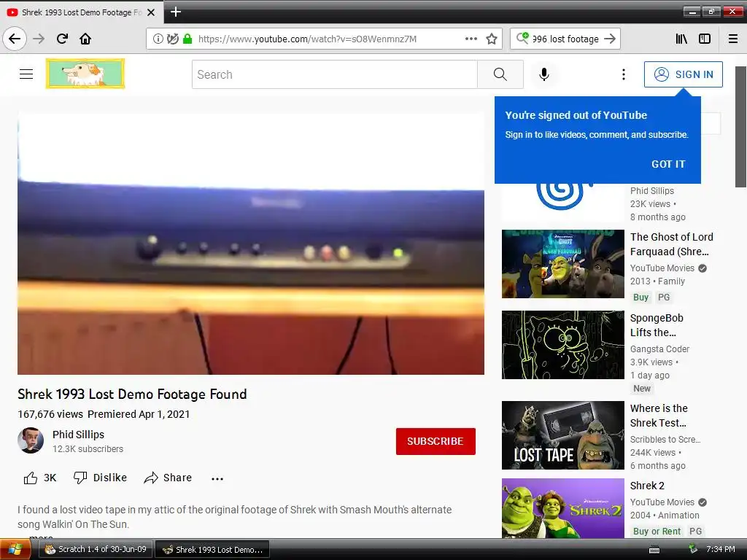747x560 pixels.
Task: Like the video with thumbs up icon
Action: click(x=31, y=478)
